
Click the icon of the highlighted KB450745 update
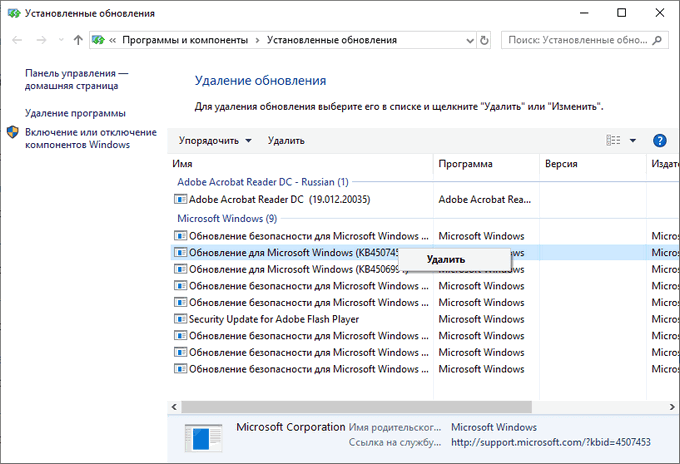180,253
